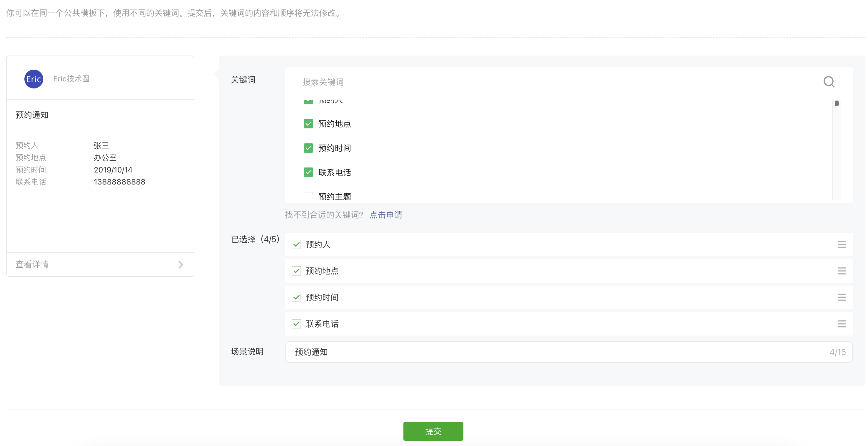This screenshot has width=868, height=446.
Task: Open 查看详情 chevron arrow
Action: pyautogui.click(x=181, y=264)
